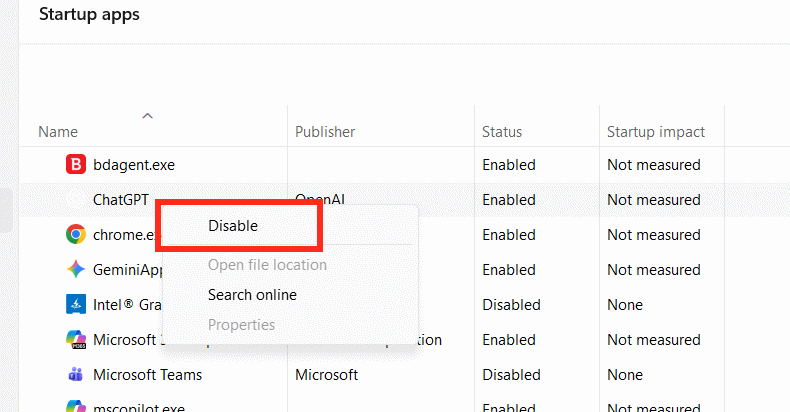The width and height of the screenshot is (790, 412).
Task: Click Enabled status in chrome.exe row
Action: tap(509, 235)
